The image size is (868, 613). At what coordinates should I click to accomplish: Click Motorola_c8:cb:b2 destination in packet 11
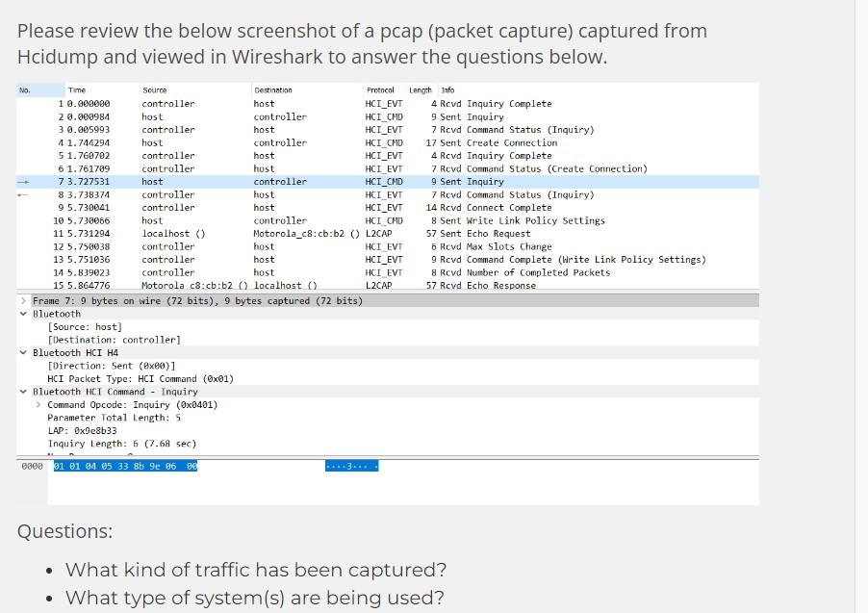point(307,234)
